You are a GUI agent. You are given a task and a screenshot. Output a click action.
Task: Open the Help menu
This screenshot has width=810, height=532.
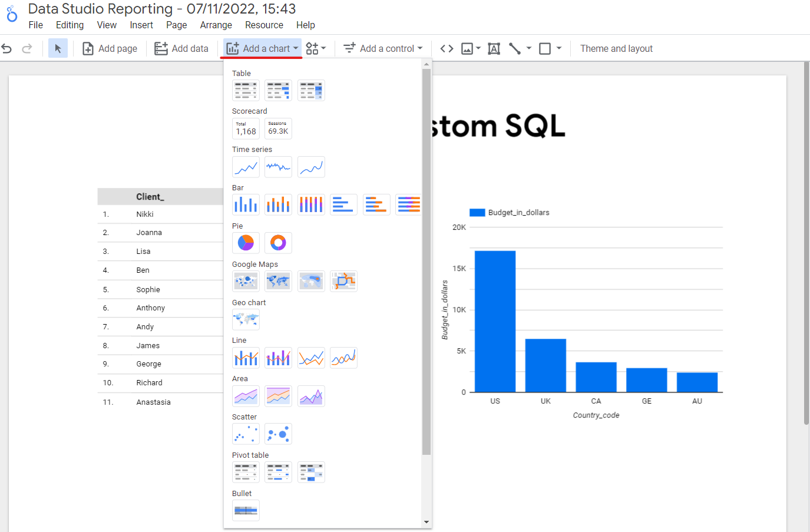305,25
